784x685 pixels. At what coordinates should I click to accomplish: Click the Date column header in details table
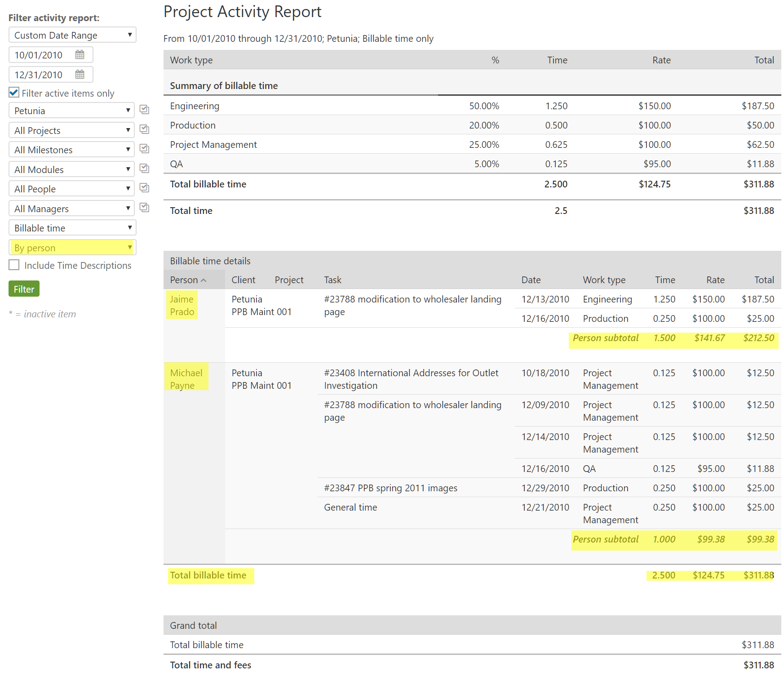coord(531,280)
